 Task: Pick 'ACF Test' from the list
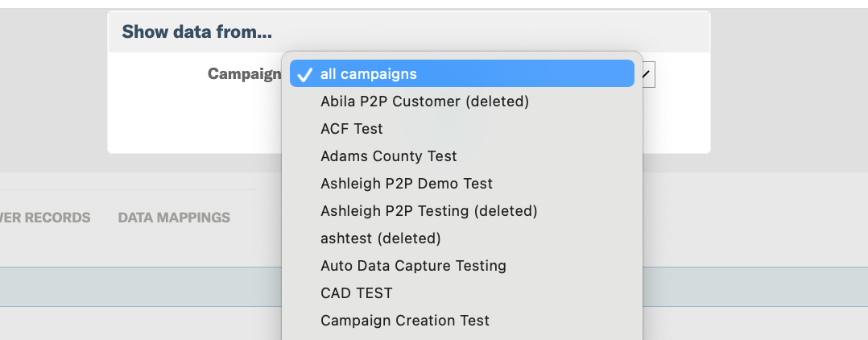click(x=461, y=128)
